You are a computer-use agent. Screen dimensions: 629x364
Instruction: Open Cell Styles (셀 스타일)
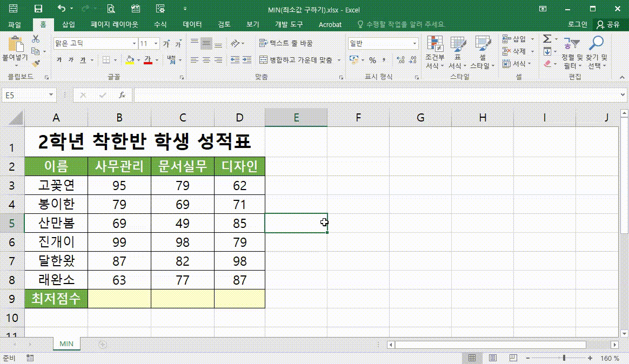point(483,52)
